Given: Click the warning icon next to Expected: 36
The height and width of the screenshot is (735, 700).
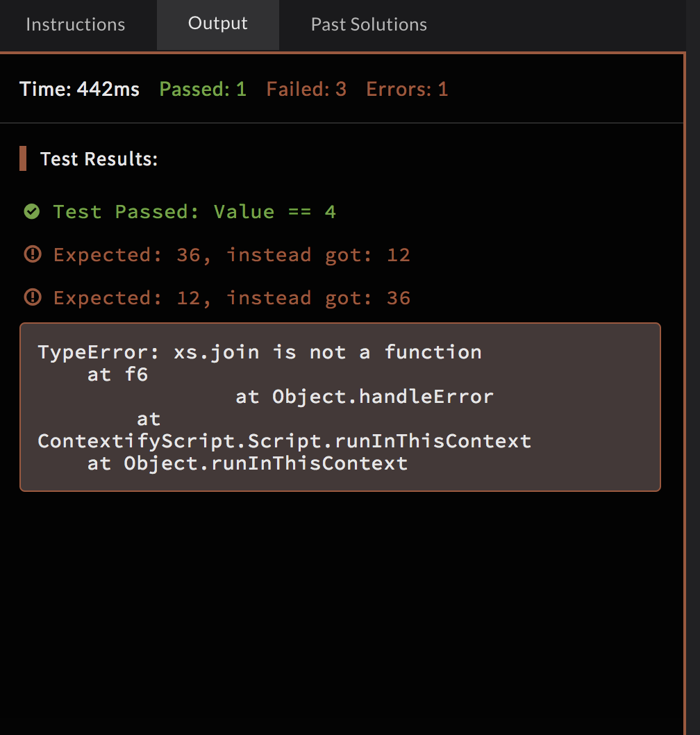Looking at the screenshot, I should (32, 255).
